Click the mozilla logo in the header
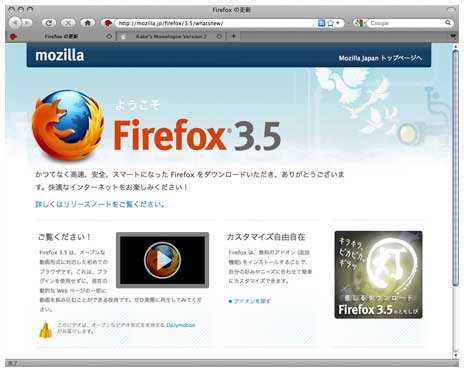Viewport: 464px width, 372px height. tap(60, 55)
